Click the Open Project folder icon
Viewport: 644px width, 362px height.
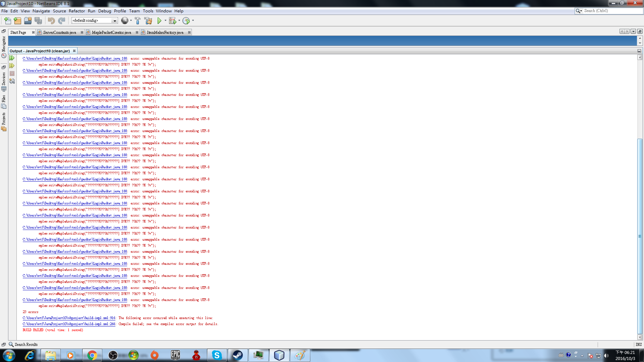tap(28, 21)
